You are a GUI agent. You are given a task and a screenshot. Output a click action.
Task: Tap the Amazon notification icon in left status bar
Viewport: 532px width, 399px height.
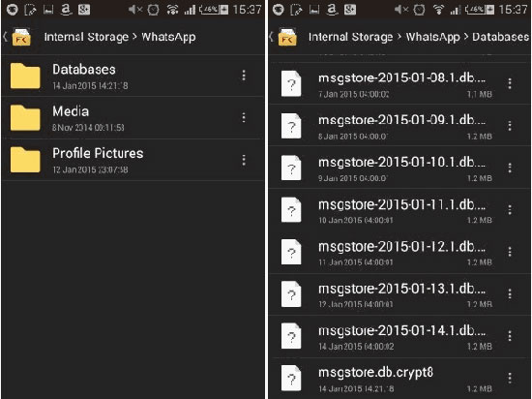tap(66, 10)
